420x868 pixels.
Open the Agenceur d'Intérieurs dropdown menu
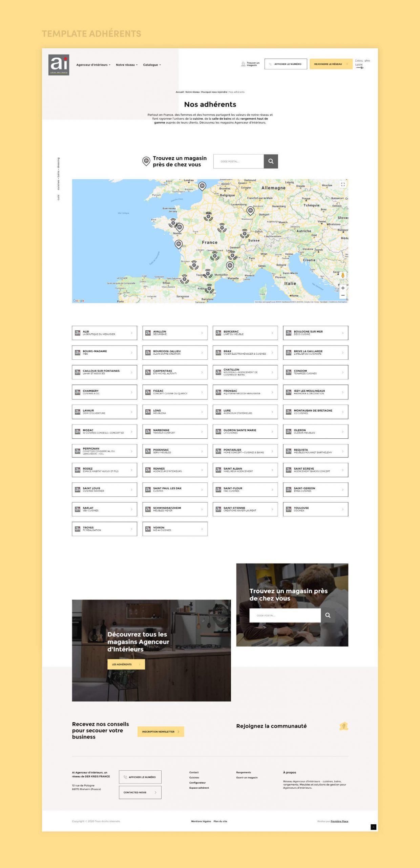coord(93,65)
